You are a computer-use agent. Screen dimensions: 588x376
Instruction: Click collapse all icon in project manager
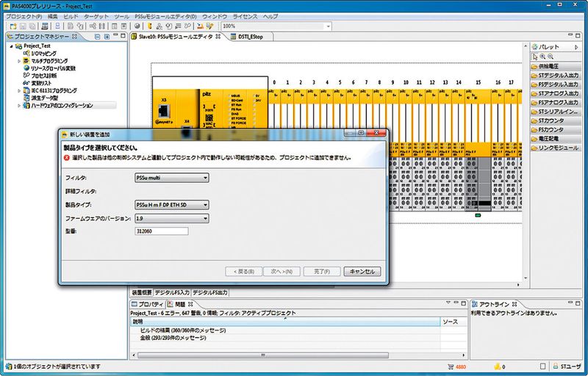point(97,36)
